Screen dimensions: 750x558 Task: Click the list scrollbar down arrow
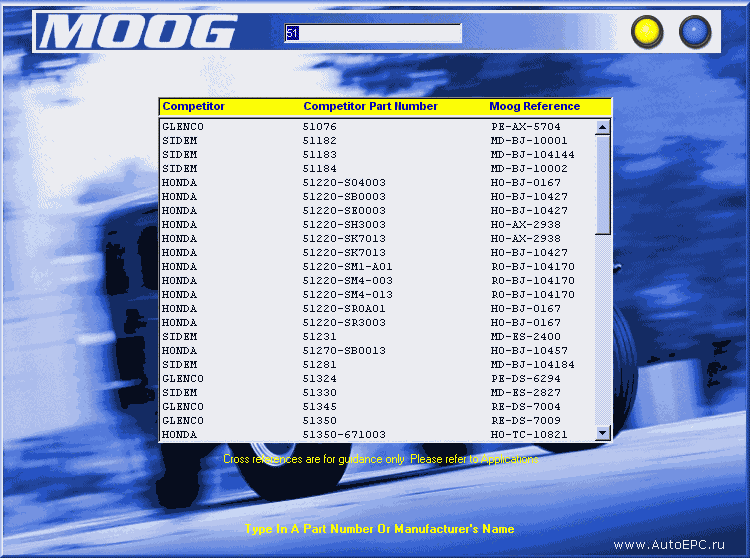click(x=603, y=433)
